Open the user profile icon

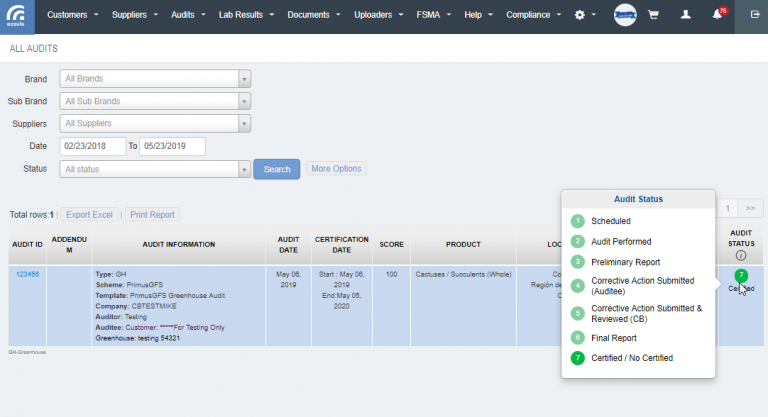point(685,16)
